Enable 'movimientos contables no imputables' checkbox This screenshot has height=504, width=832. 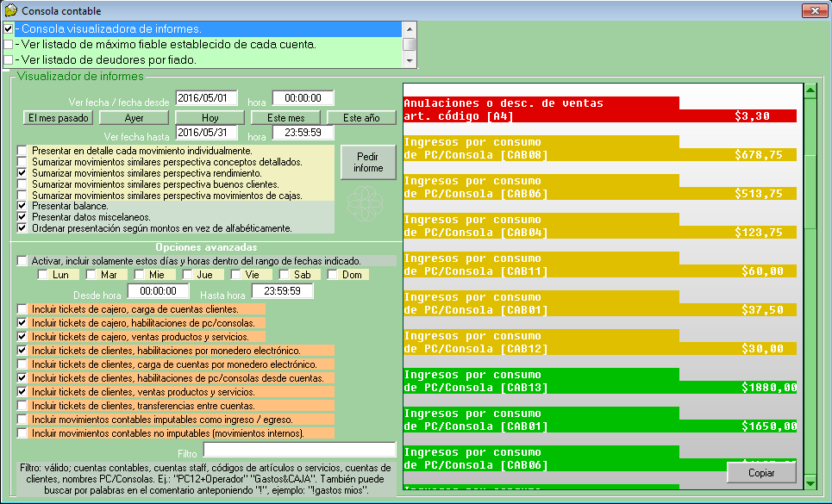[x=22, y=433]
